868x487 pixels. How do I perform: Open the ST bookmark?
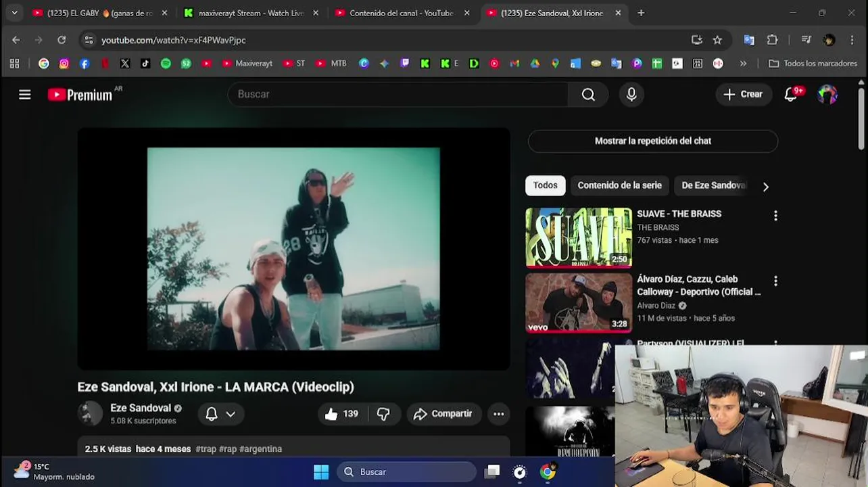pyautogui.click(x=294, y=64)
